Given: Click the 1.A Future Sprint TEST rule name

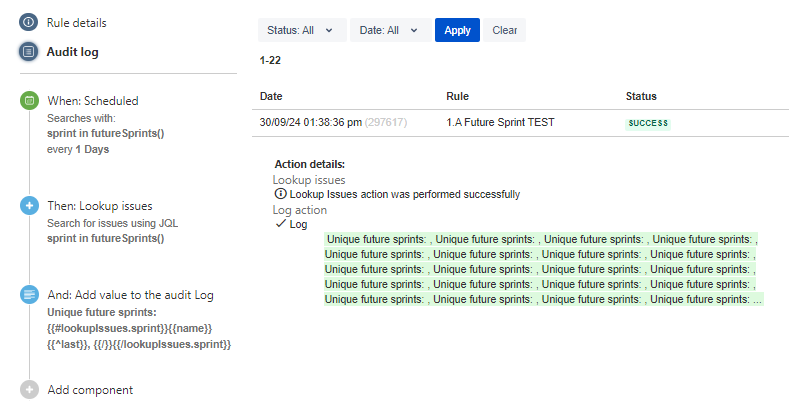Looking at the screenshot, I should pyautogui.click(x=500, y=122).
